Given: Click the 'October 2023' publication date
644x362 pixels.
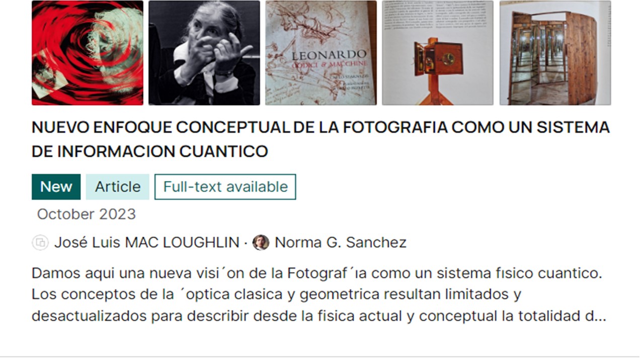Looking at the screenshot, I should click(87, 214).
